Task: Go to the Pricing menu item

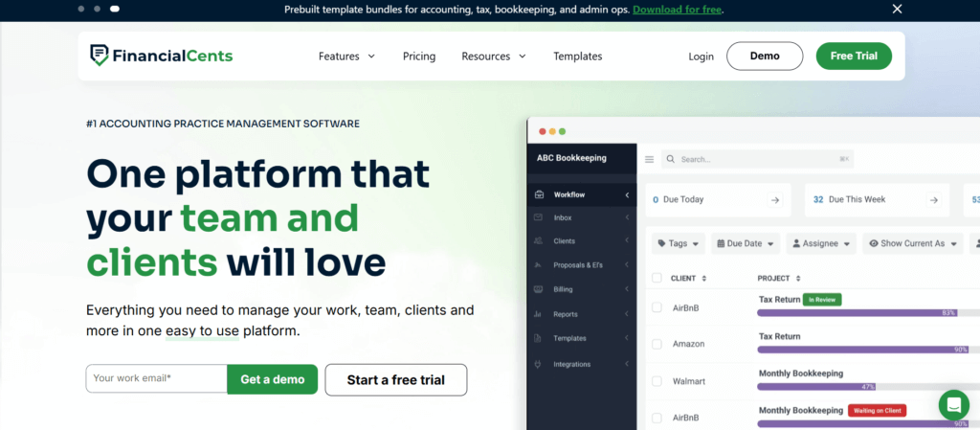Action: (x=419, y=57)
